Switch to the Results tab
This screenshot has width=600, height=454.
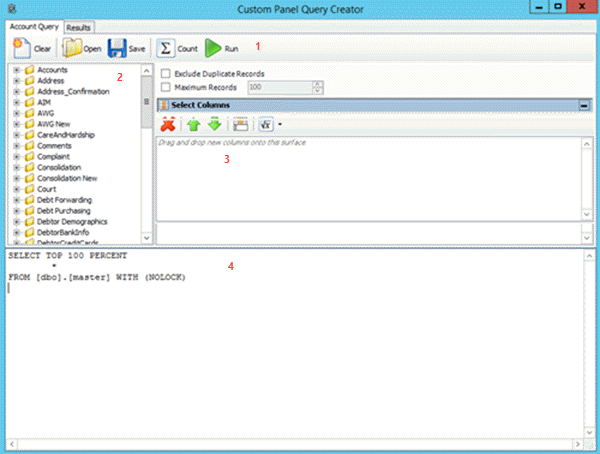pos(79,27)
